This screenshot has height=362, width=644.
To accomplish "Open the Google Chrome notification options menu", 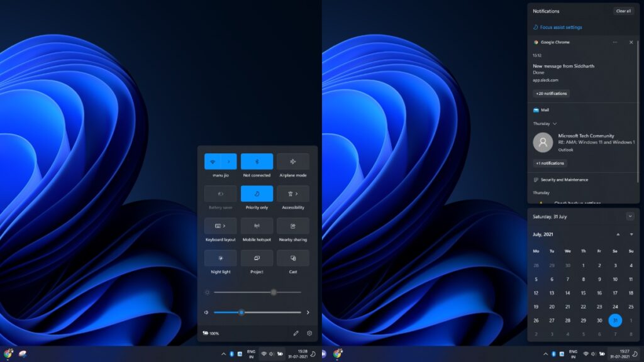I will click(x=615, y=42).
